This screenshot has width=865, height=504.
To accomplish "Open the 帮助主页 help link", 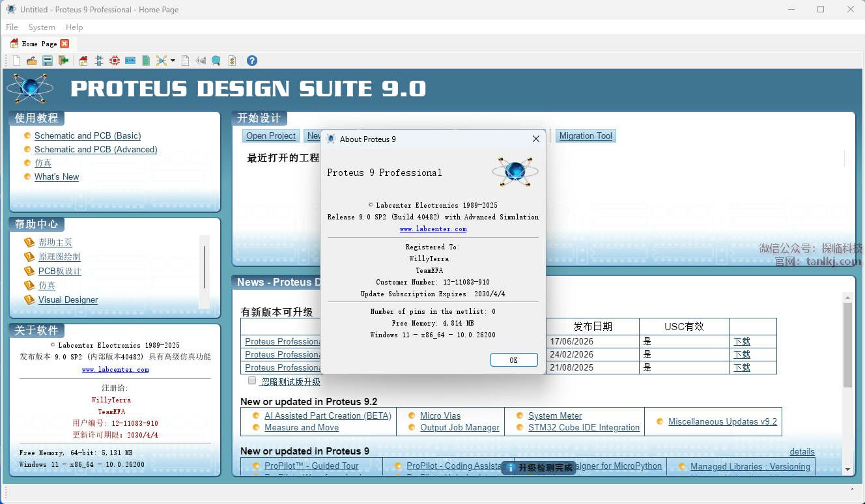I will (55, 242).
